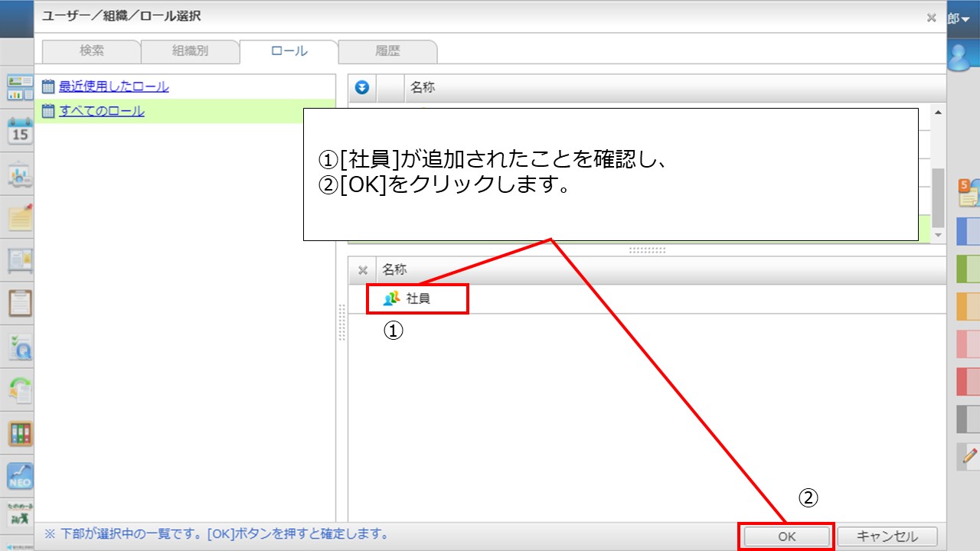Open the sticky note icon with badge 5
This screenshot has height=551, width=980.
969,191
